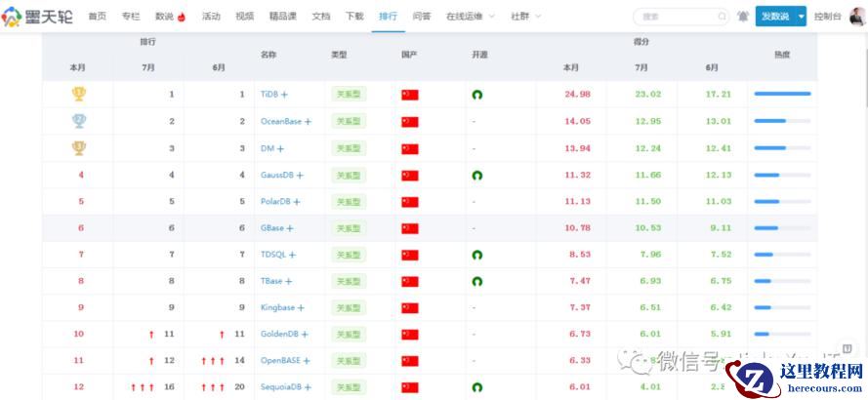Image resolution: width=868 pixels, height=400 pixels.
Task: Click the plus icon next to Kingbase
Action: pyautogui.click(x=301, y=307)
